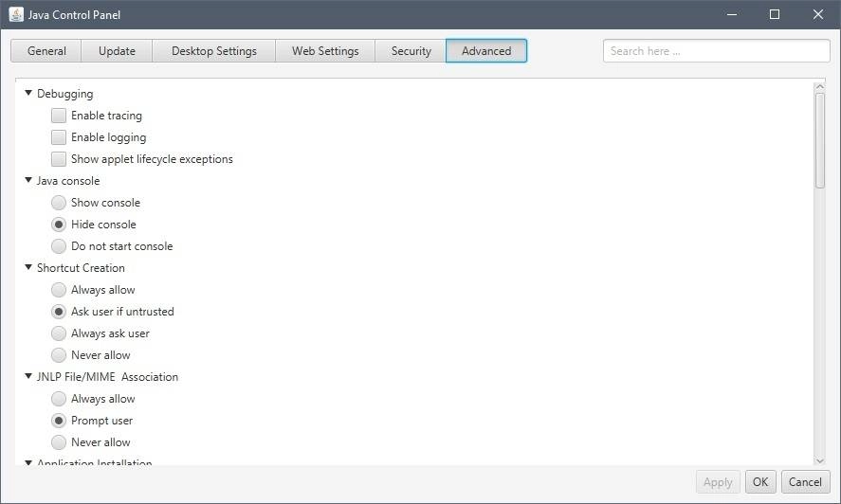Viewport: 841px width, 504px height.
Task: Switch to the Update tab
Action: pos(117,51)
